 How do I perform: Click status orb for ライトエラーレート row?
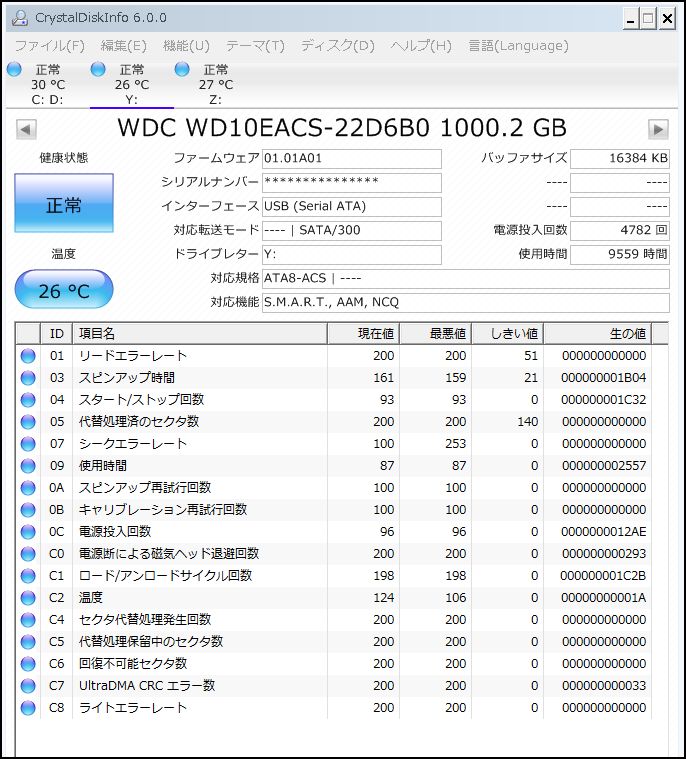click(28, 708)
